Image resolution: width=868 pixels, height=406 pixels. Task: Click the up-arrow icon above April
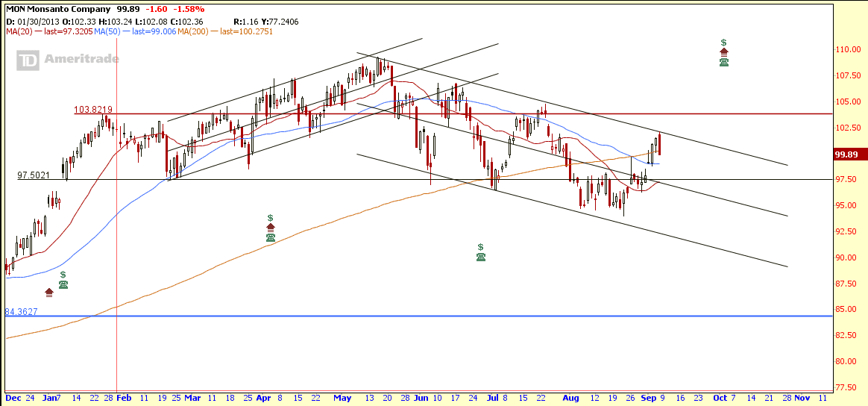270,227
